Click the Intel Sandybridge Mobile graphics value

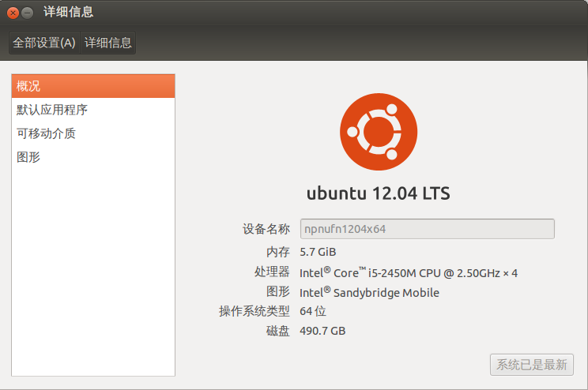tap(369, 292)
